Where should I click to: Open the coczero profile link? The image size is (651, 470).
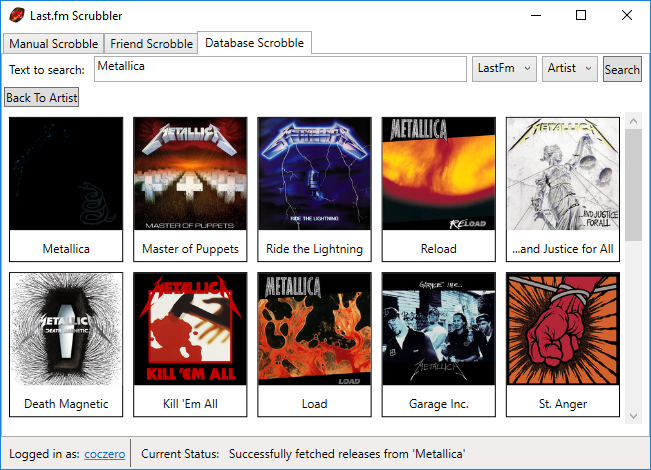pos(105,454)
